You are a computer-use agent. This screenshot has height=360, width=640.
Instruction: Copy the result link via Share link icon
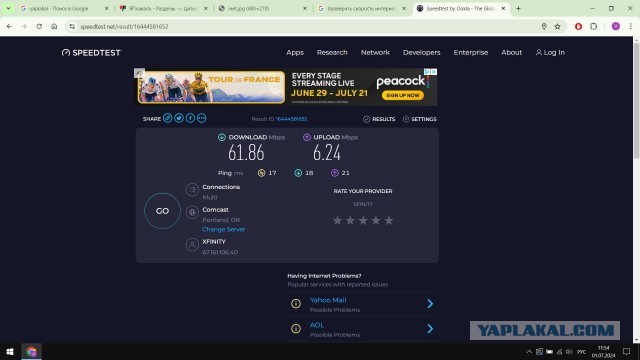click(167, 118)
